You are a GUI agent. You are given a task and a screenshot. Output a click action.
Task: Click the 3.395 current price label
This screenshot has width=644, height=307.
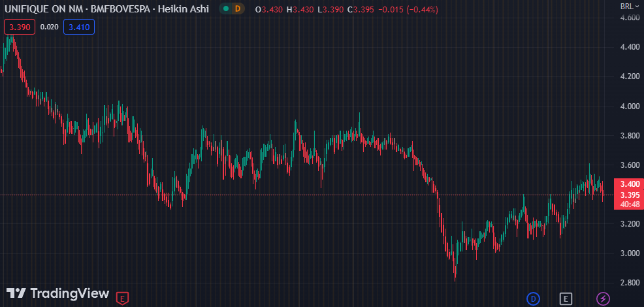click(630, 195)
